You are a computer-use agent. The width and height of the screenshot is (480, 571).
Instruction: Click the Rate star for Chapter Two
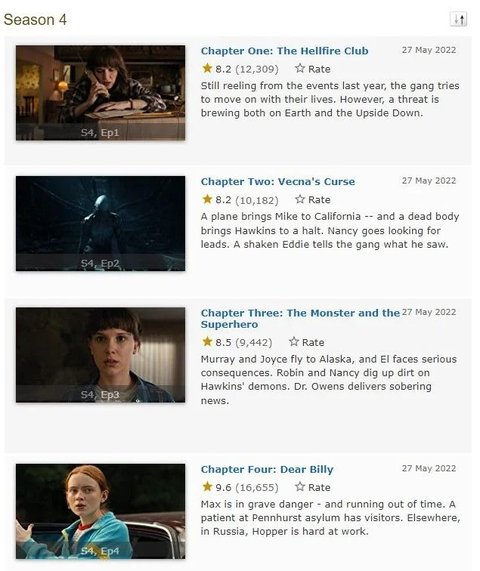[300, 199]
